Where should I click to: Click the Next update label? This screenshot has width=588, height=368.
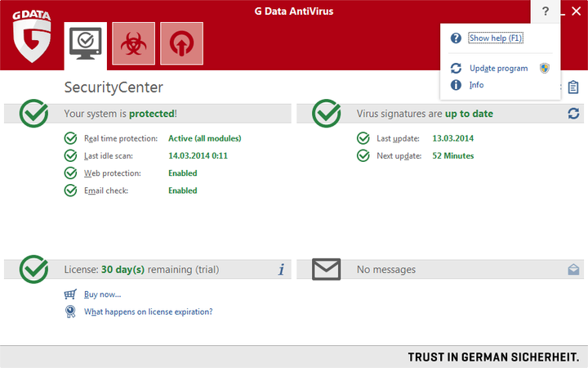point(399,156)
